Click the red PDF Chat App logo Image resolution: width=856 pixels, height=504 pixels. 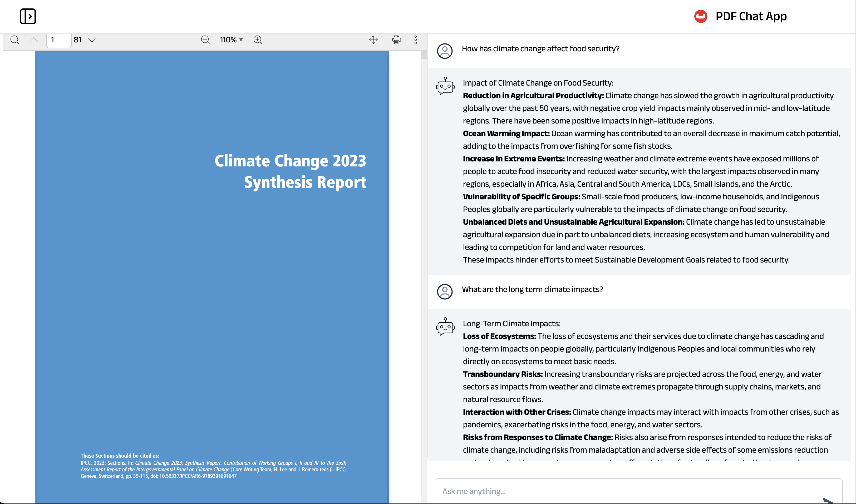[x=700, y=16]
